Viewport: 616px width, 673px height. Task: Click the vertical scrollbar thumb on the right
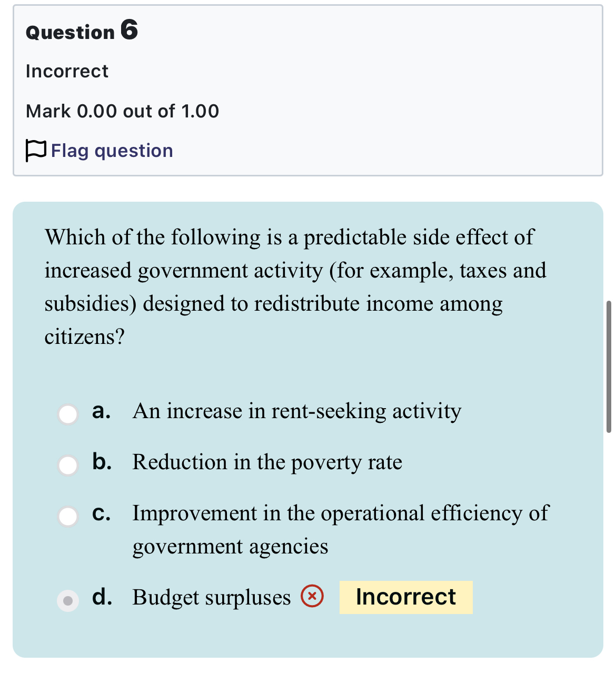pyautogui.click(x=609, y=367)
